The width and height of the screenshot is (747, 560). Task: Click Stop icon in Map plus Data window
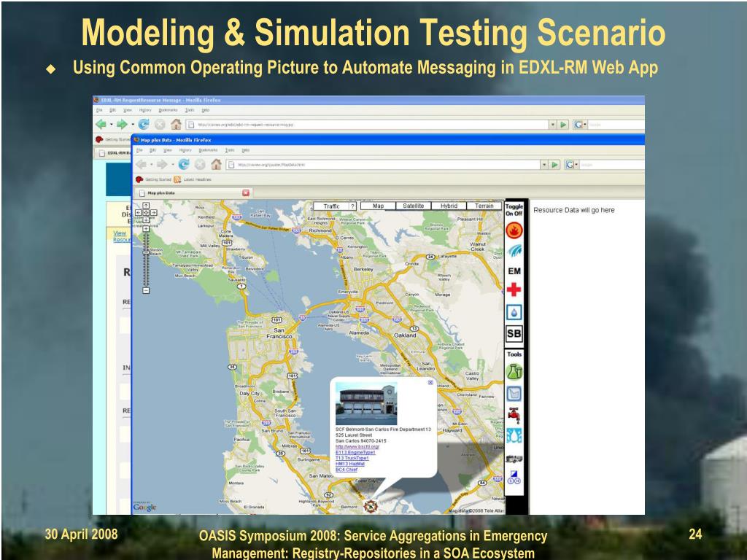[200, 164]
